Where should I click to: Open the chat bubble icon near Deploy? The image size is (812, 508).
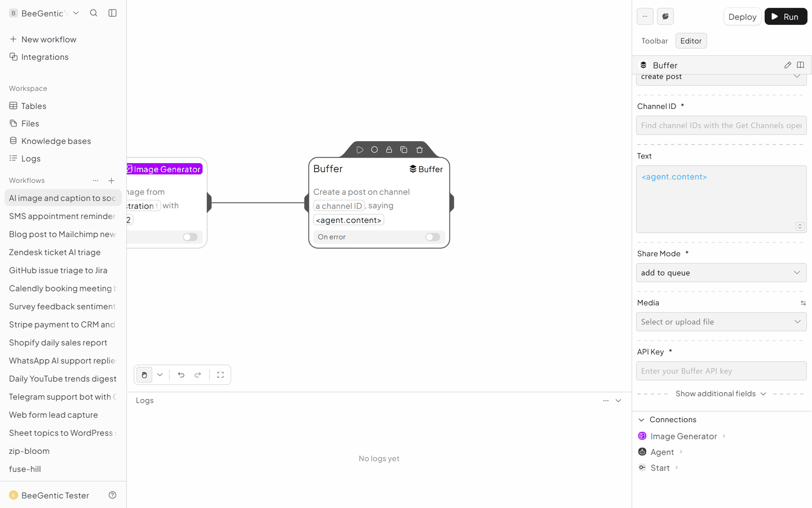coord(665,16)
